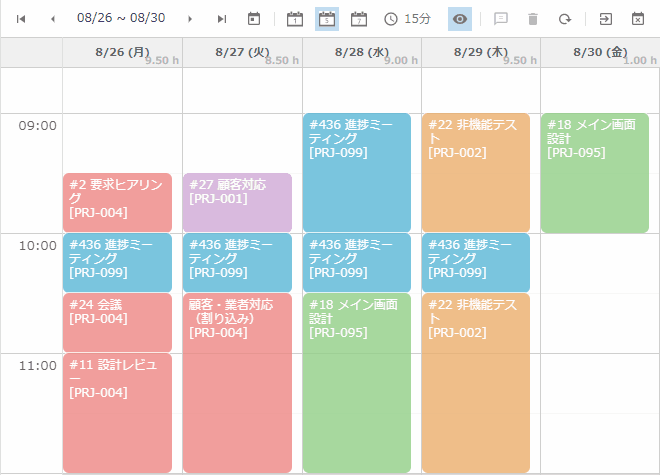Viewport: 660px width, 475px height.
Task: Open the 08/26 ~ 08/30 date range picker
Action: [x=121, y=18]
